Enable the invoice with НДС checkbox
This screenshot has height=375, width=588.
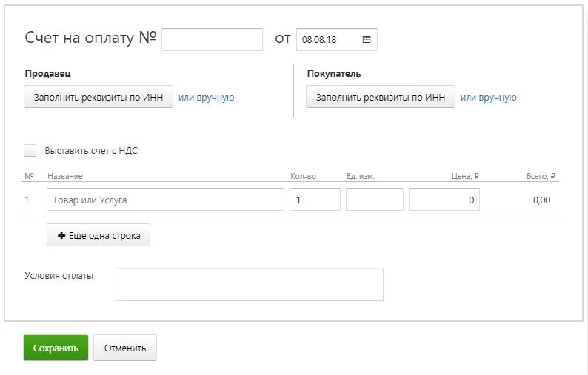(30, 151)
